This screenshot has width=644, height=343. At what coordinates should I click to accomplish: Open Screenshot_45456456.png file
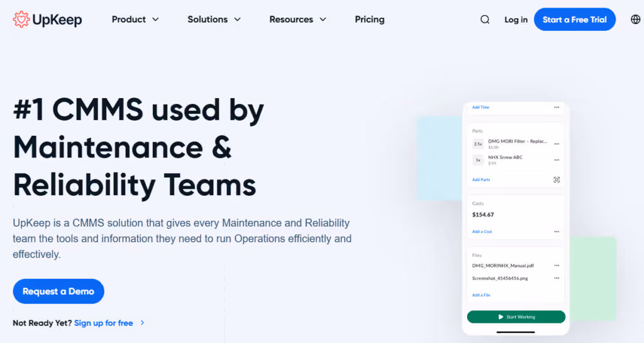tap(500, 278)
